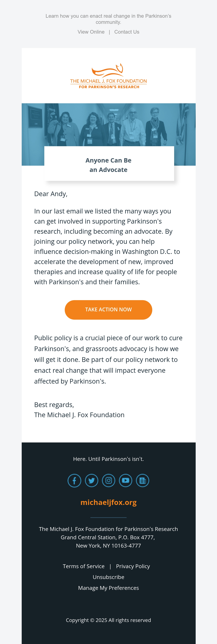Open the Instagram camera icon

[109, 480]
